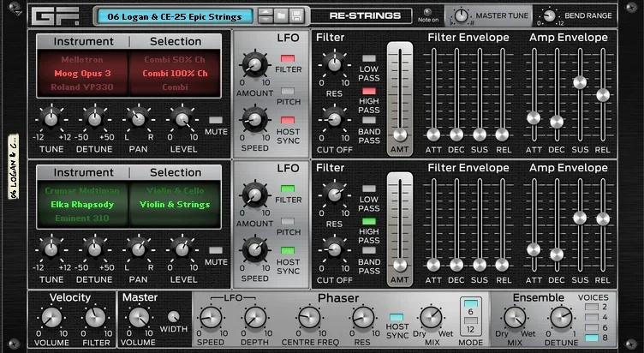Click the GF logo
This screenshot has height=353, width=644.
tap(55, 16)
